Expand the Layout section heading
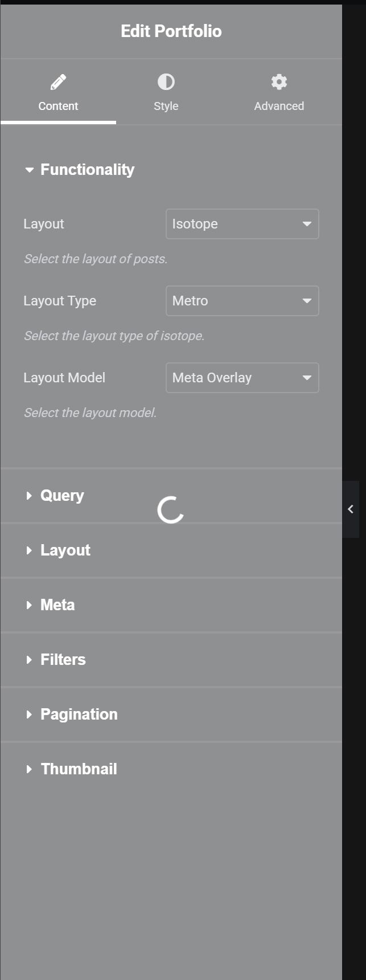Viewport: 366px width, 980px height. pos(65,550)
